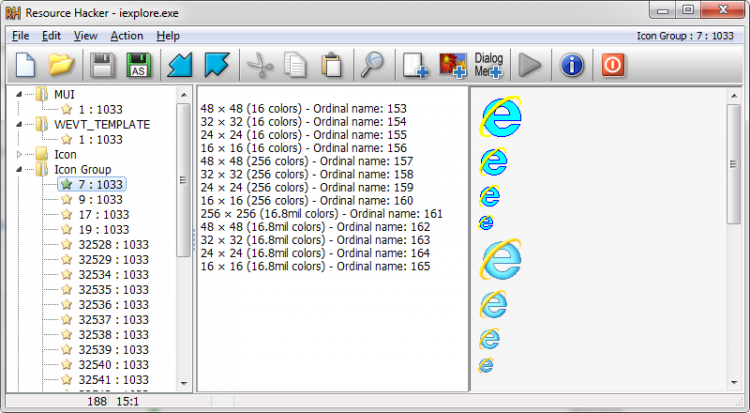Select icon group 32534 : 1033

pyautogui.click(x=113, y=275)
